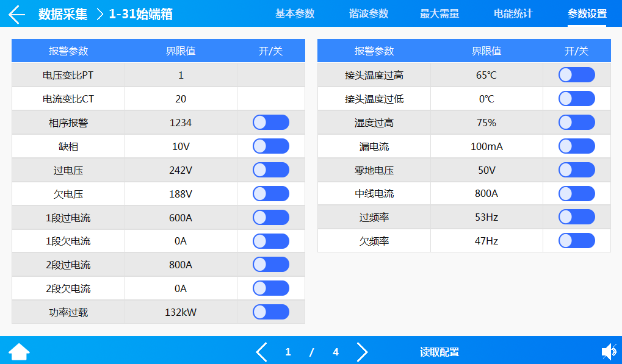Edit the 湿度过高 limit 75%
Viewport: 622px width, 364px height.
[486, 123]
